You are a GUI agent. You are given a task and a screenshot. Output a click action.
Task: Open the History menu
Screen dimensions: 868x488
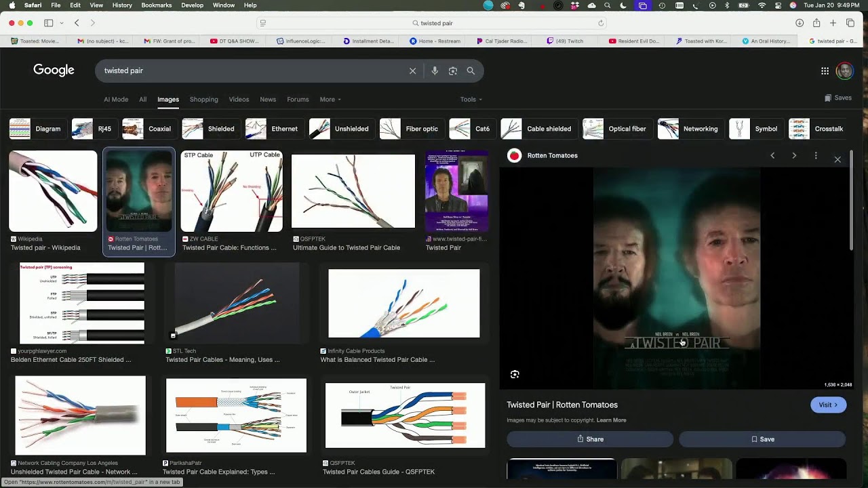(x=122, y=5)
